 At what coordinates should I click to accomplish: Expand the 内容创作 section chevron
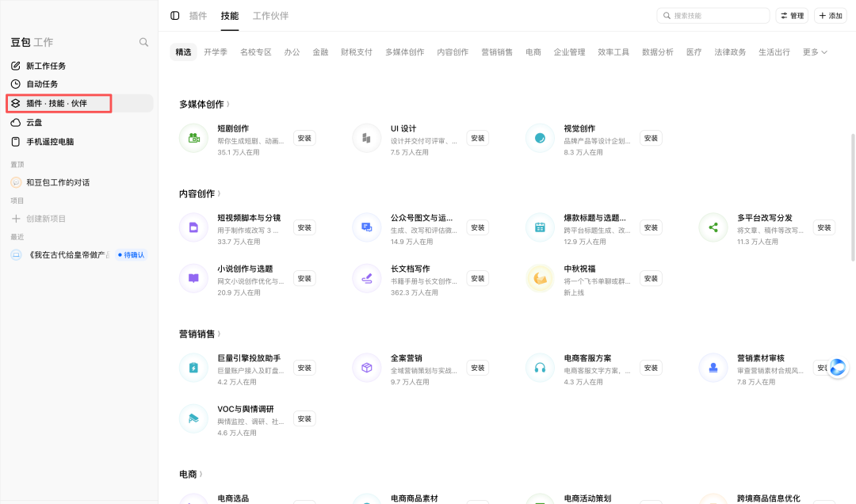[x=219, y=194]
